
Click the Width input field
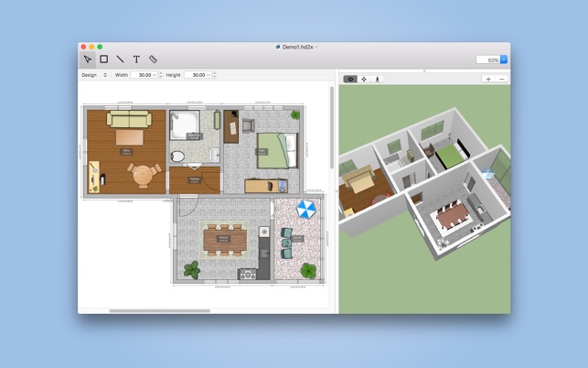coord(144,75)
